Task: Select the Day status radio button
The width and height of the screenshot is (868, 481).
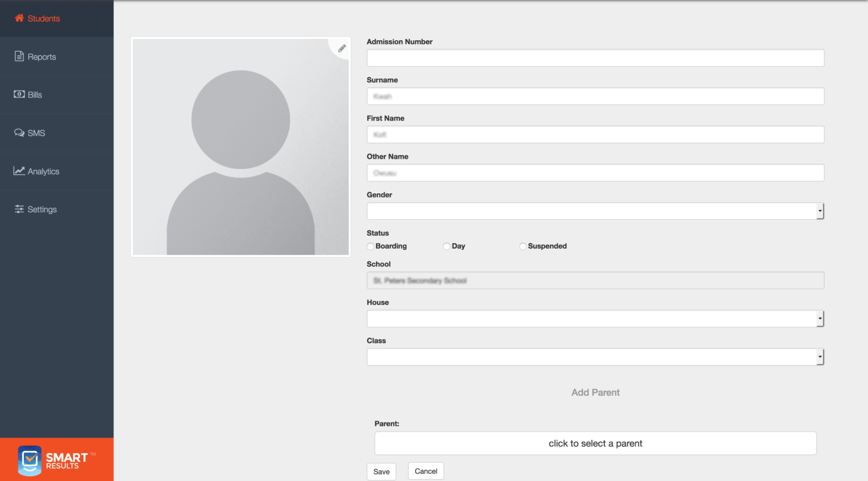Action: (446, 246)
